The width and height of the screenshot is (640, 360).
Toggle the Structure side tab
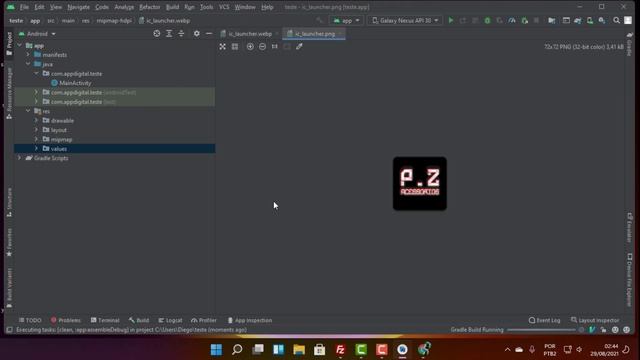click(9, 202)
